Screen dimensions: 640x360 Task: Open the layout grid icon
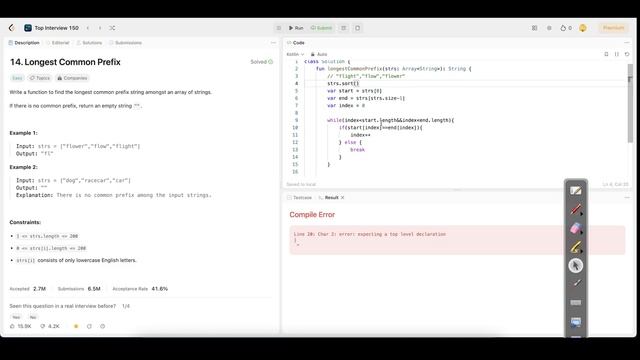point(534,28)
